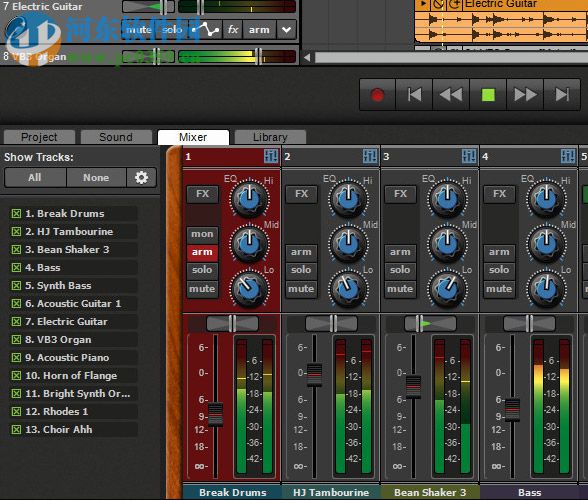This screenshot has height=500, width=588.
Task: Toggle visibility of 10. Horn of Flange
Action: click(x=16, y=375)
